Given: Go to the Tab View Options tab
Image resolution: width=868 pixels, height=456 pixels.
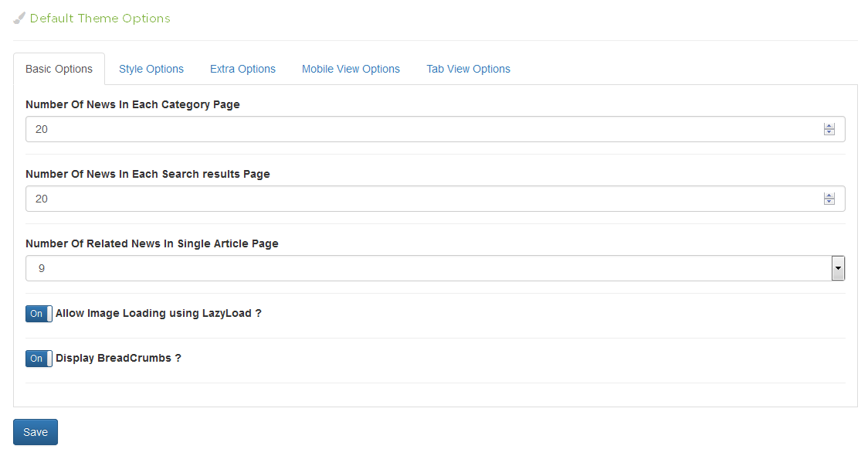Looking at the screenshot, I should 468,69.
